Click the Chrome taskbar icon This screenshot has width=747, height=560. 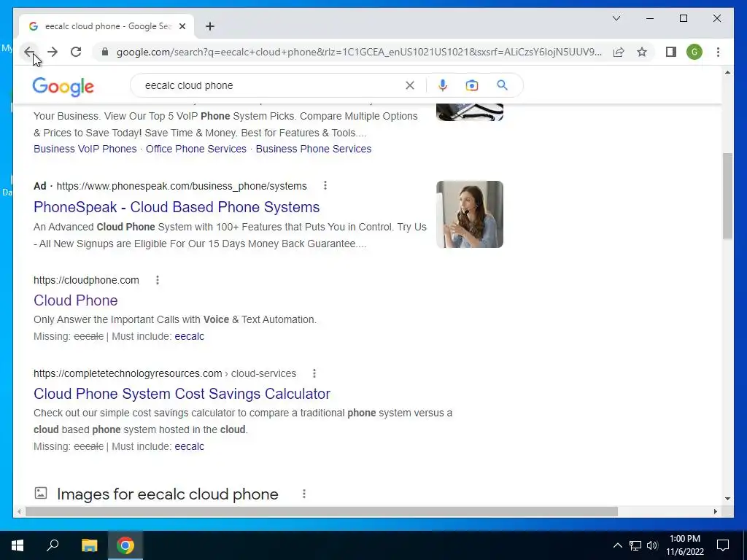point(125,545)
